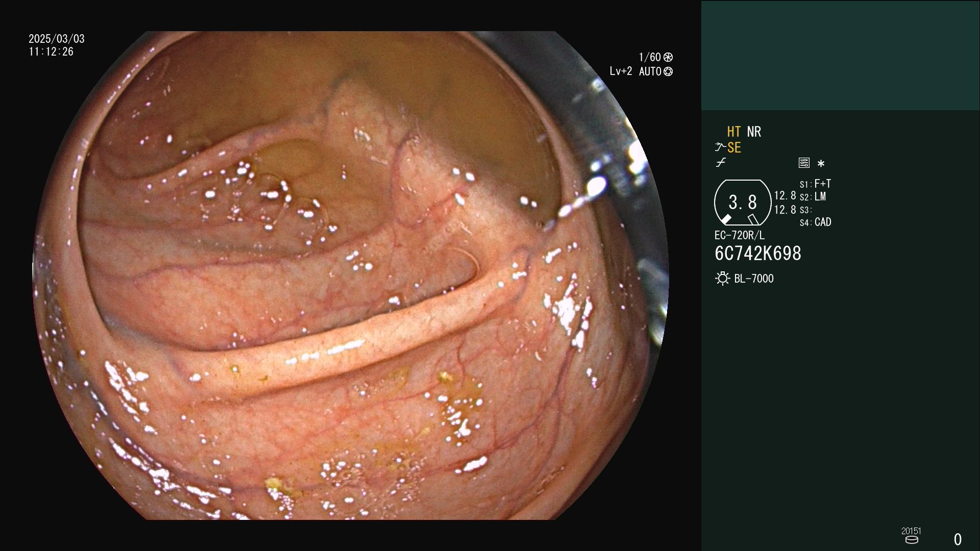Open the slider settings icon
Image resolution: width=980 pixels, height=551 pixels.
pos(804,163)
